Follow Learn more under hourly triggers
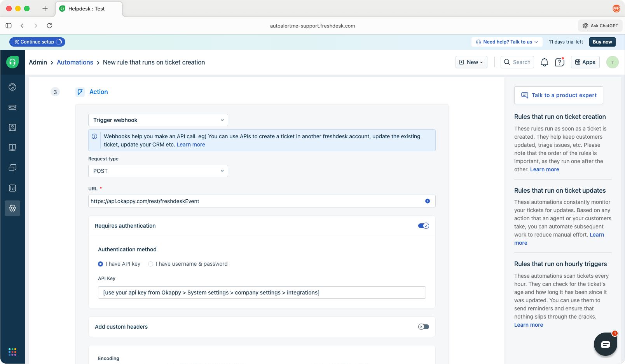Screen dimensions: 625x364 pos(529,325)
